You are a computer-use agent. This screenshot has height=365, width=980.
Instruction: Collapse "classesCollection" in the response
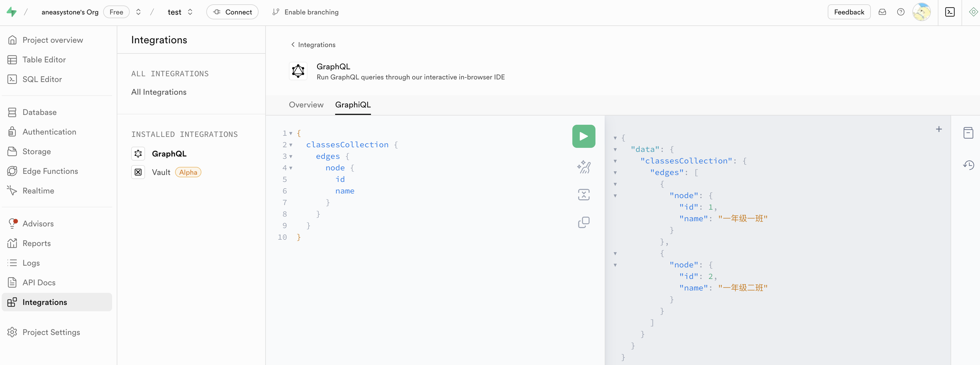click(x=615, y=161)
